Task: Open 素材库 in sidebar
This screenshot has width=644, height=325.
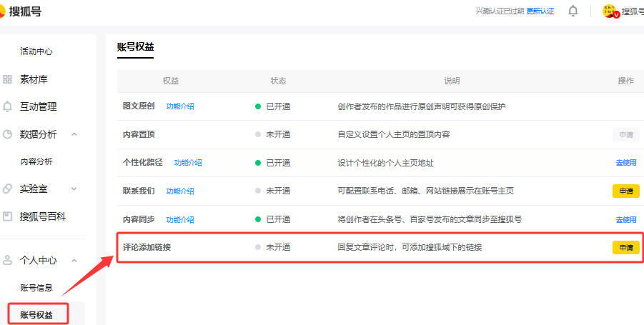Action: tap(34, 79)
